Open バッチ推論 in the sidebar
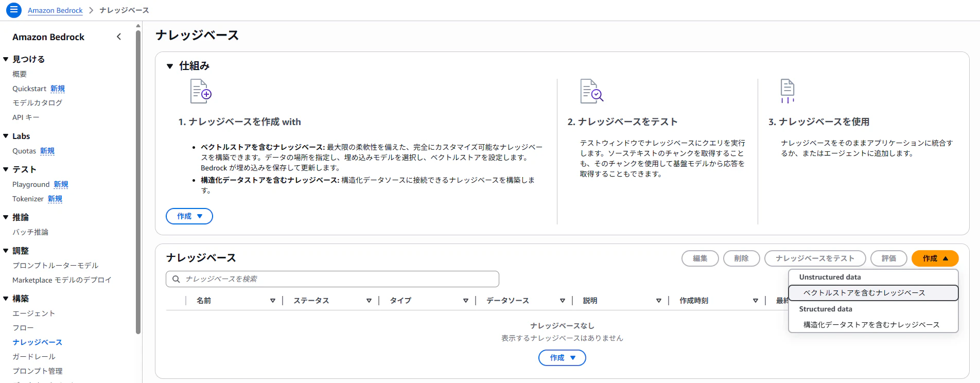Viewport: 980px width, 383px height. (x=30, y=232)
